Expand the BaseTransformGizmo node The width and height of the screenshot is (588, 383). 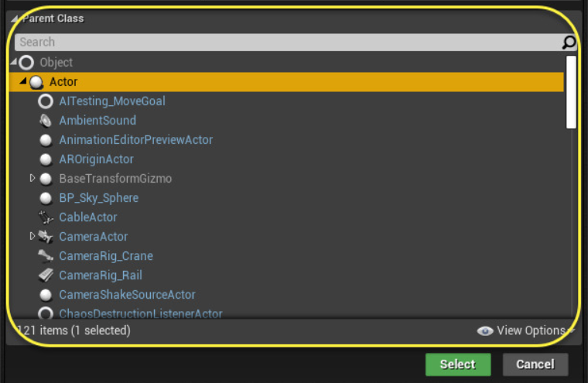tap(32, 179)
